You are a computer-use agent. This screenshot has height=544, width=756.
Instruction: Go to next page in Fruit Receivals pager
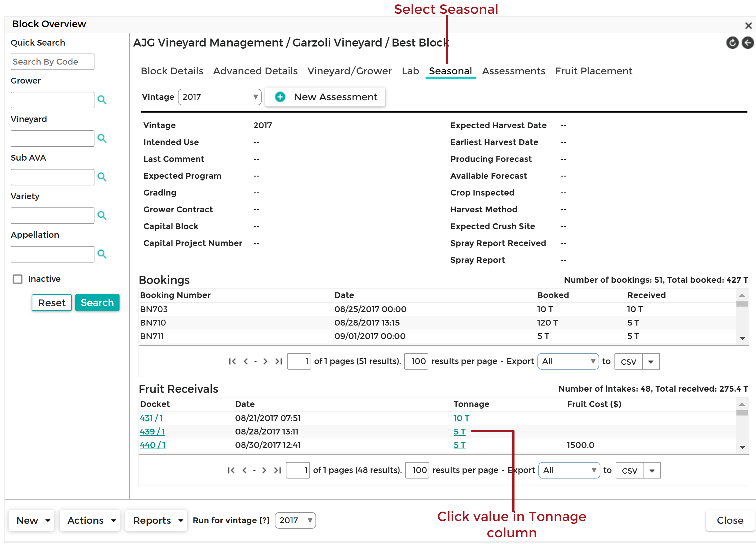(x=264, y=470)
